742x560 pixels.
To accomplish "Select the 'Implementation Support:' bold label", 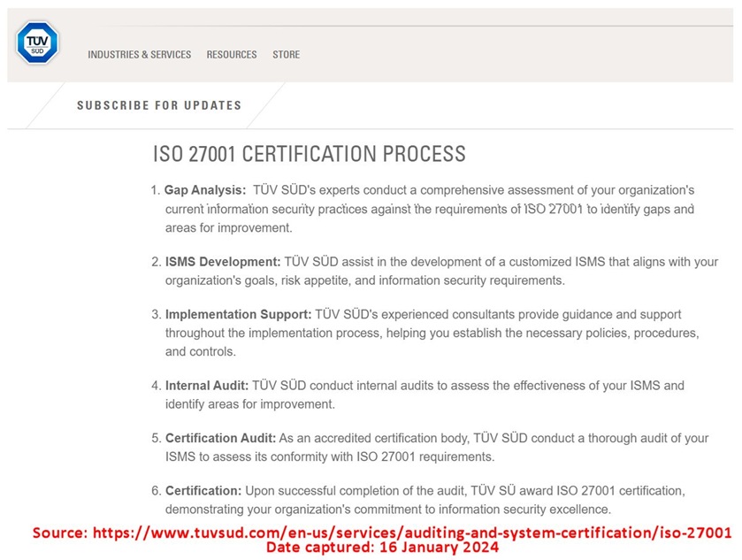I will 239,314.
